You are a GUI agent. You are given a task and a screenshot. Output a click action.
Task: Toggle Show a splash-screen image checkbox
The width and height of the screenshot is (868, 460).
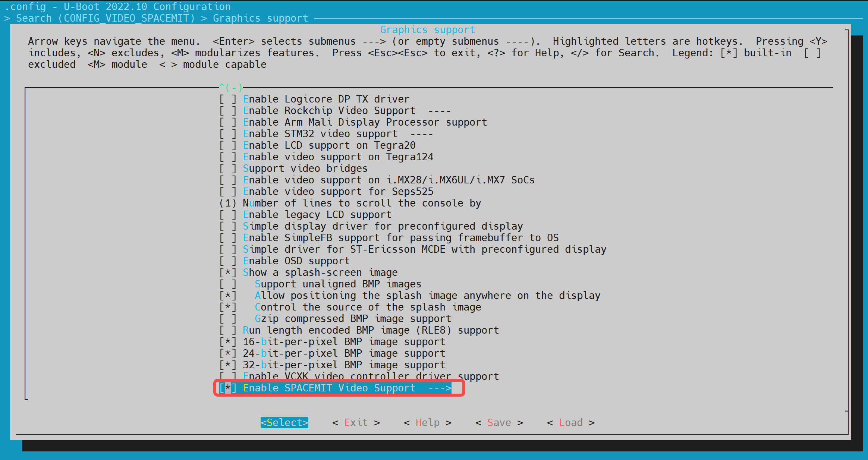point(228,272)
